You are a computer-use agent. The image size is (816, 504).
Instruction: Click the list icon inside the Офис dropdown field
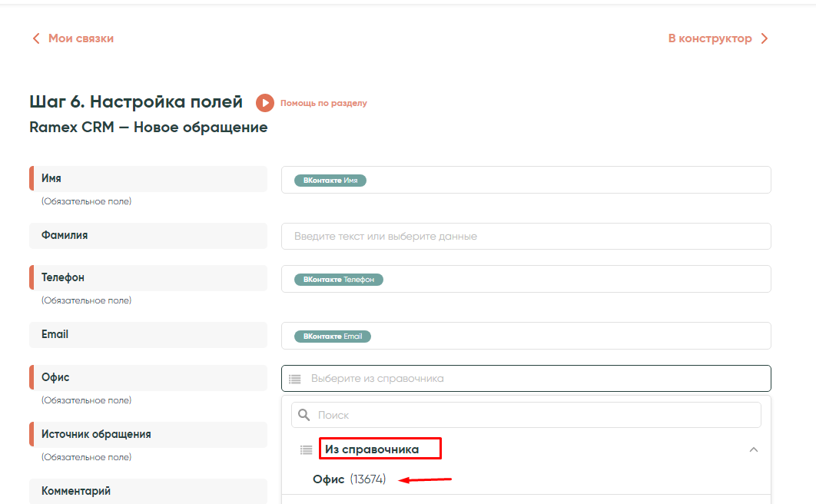tap(295, 379)
